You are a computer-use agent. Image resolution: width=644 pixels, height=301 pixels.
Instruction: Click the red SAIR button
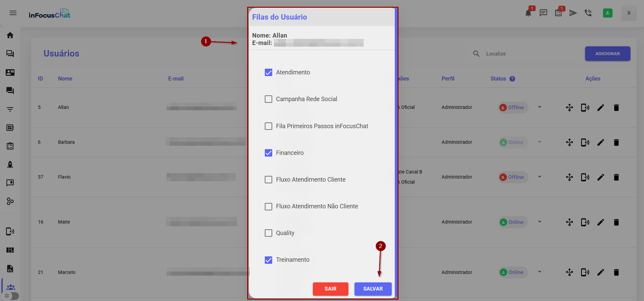point(330,289)
